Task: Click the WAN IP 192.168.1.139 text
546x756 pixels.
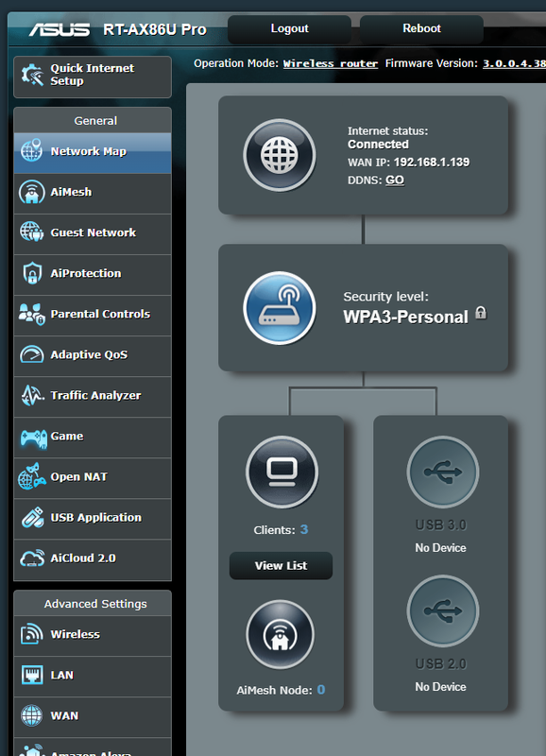Action: (x=432, y=162)
